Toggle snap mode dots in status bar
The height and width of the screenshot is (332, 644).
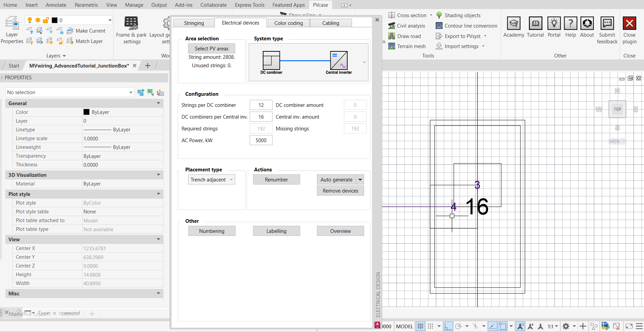431,326
